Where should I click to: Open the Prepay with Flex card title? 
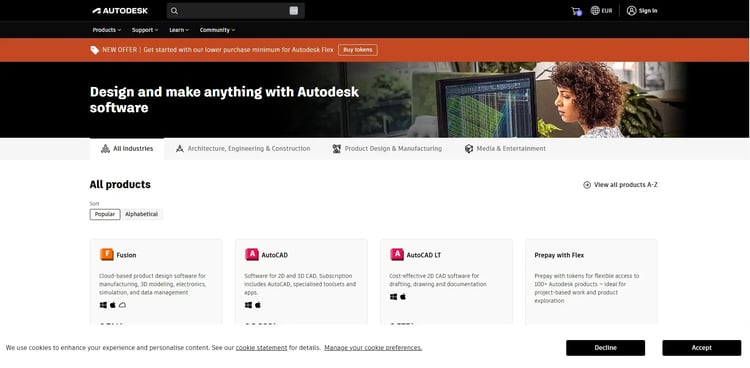pos(559,255)
